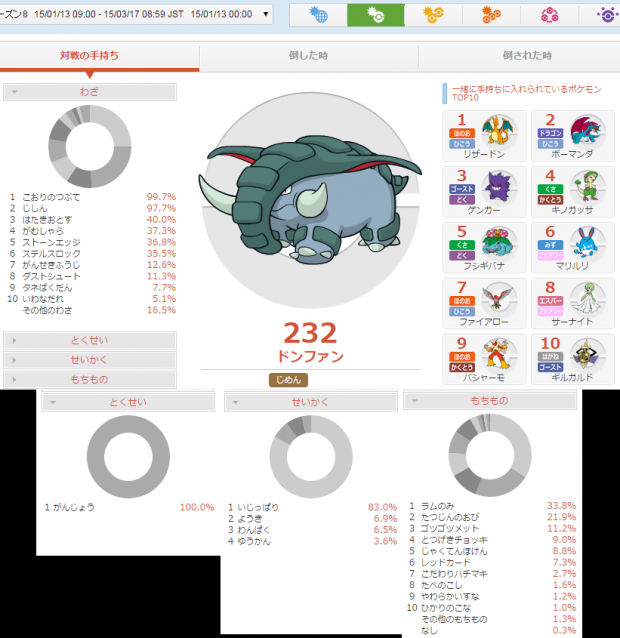
Task: Open the season date range dropdown
Action: click(136, 14)
